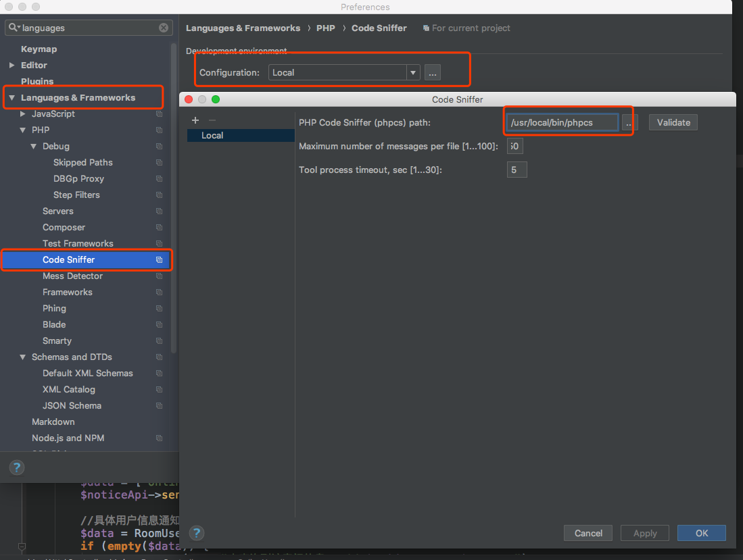Viewport: 743px width, 560px height.
Task: Click project icon beside PHP row
Action: (x=160, y=130)
